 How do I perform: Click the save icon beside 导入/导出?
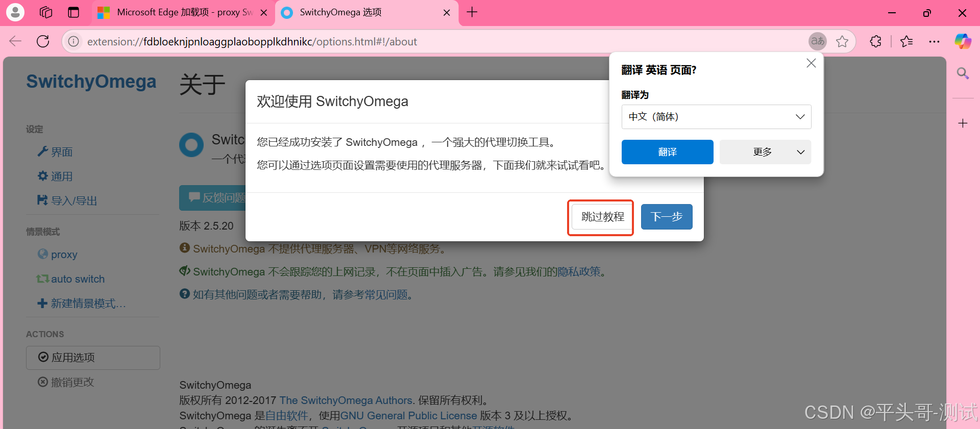(x=42, y=200)
